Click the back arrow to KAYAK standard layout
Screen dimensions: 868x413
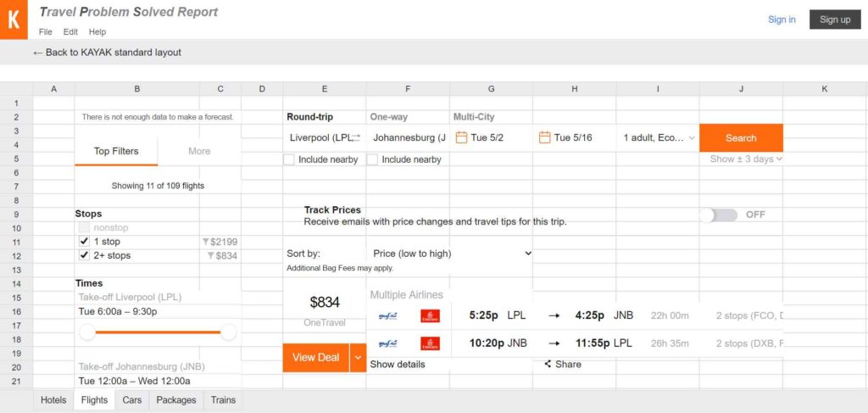37,53
